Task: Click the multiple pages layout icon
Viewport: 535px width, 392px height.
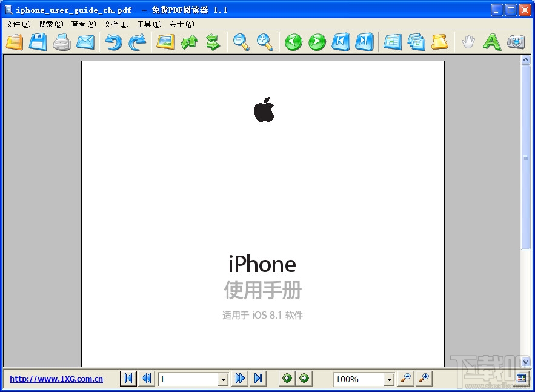Action: point(416,42)
